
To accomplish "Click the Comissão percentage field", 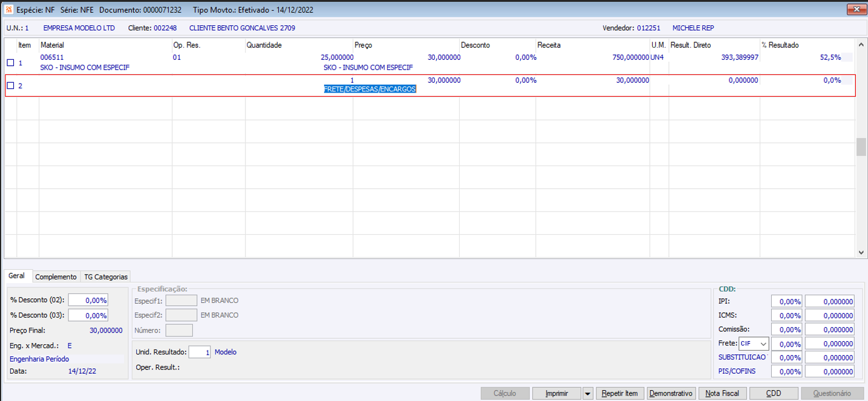I will pyautogui.click(x=786, y=330).
